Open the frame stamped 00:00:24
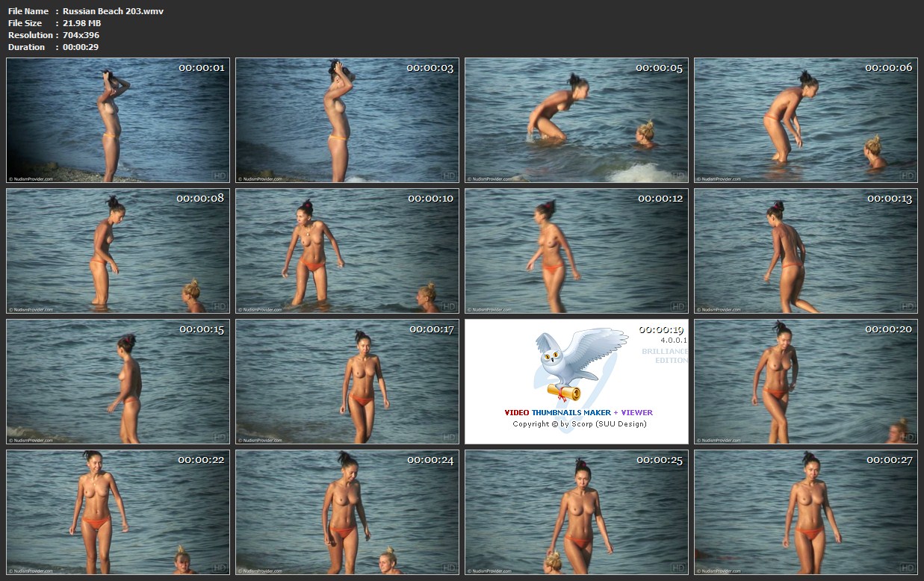The height and width of the screenshot is (581, 924). click(x=347, y=512)
